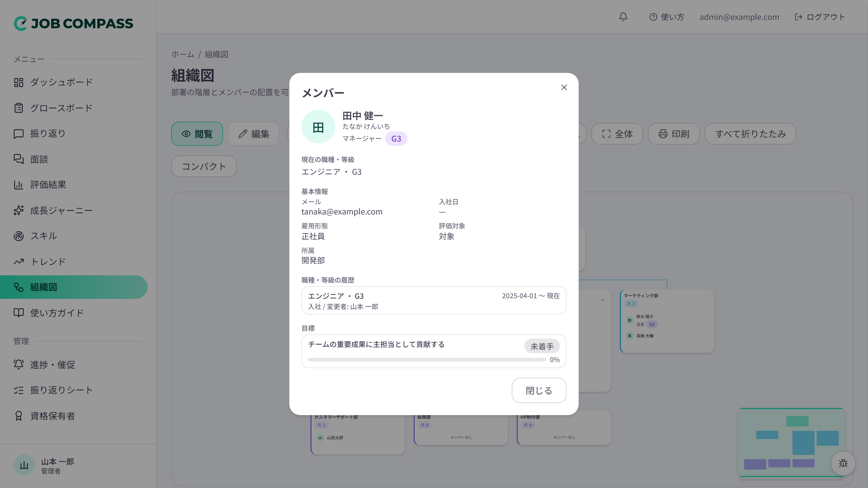The image size is (868, 488).
Task: Close the member dialog with the X icon
Action: click(x=564, y=87)
